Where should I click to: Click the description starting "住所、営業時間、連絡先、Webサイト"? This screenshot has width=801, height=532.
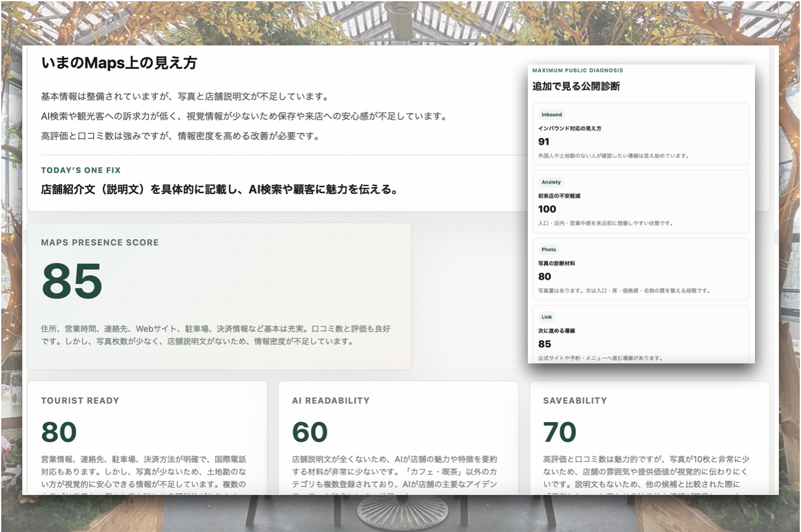[216, 335]
